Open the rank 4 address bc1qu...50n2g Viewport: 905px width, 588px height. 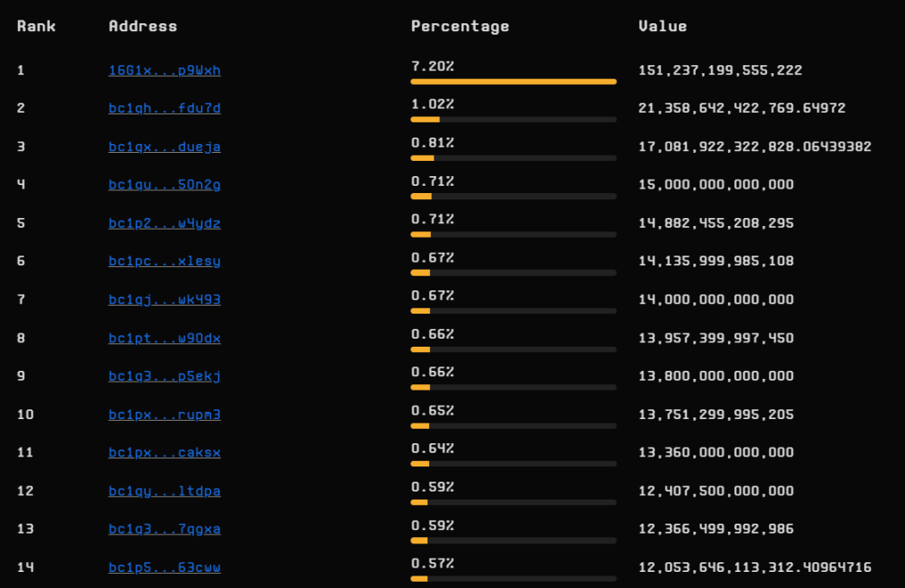164,185
